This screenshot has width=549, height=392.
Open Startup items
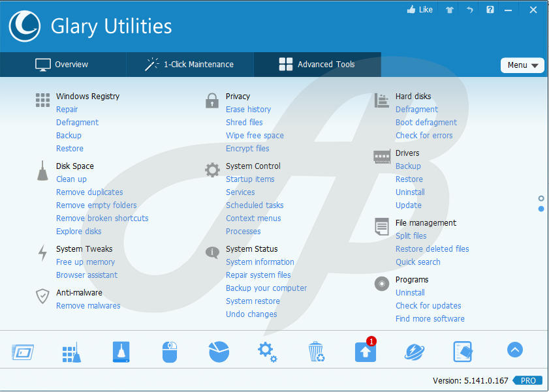pyautogui.click(x=250, y=179)
